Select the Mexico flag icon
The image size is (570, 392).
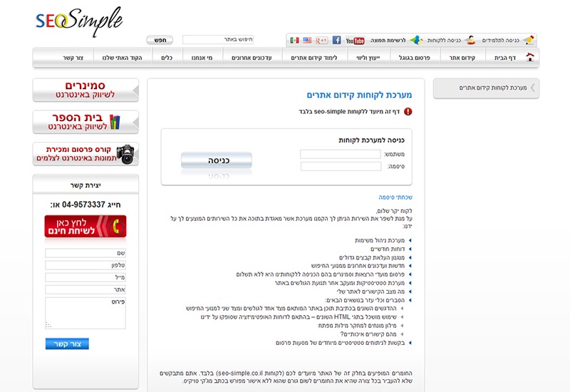pyautogui.click(x=294, y=41)
